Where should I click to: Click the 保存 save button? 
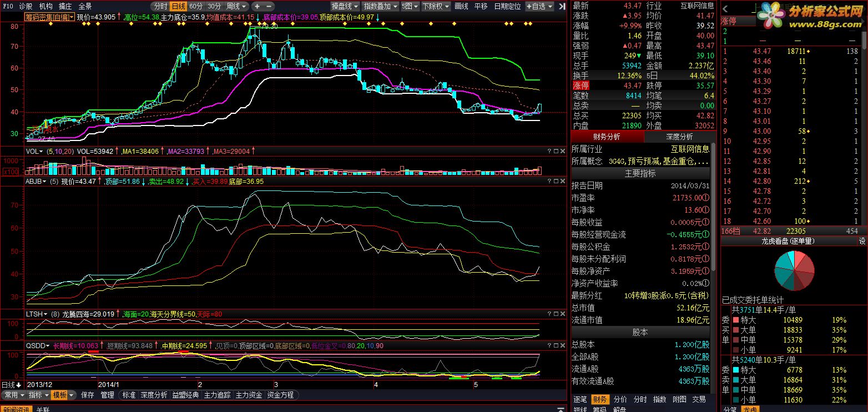(88, 395)
